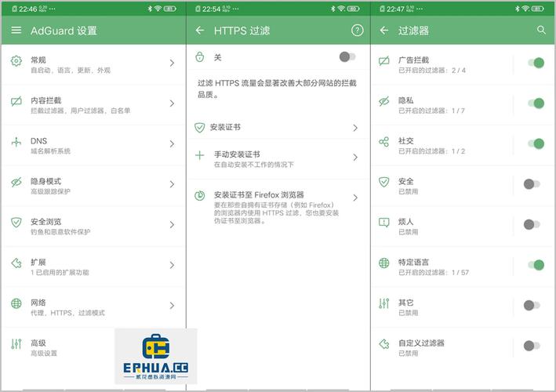Click the 安全浏览 shield icon
Image resolution: width=556 pixels, height=392 pixels.
click(x=16, y=223)
